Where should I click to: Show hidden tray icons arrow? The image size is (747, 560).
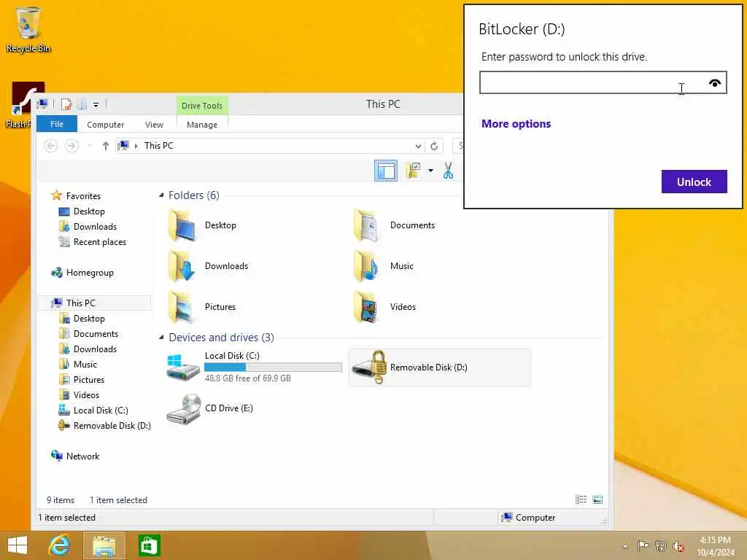pos(625,546)
